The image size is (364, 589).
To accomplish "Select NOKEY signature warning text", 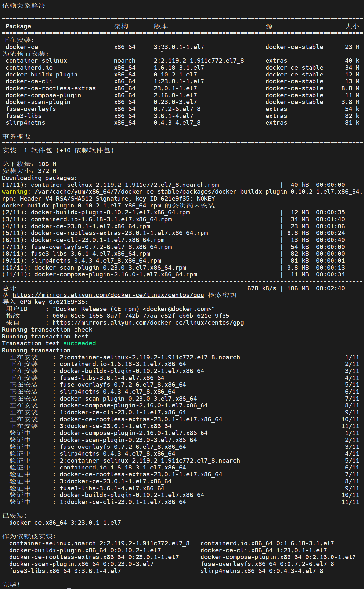I will pos(206,199).
